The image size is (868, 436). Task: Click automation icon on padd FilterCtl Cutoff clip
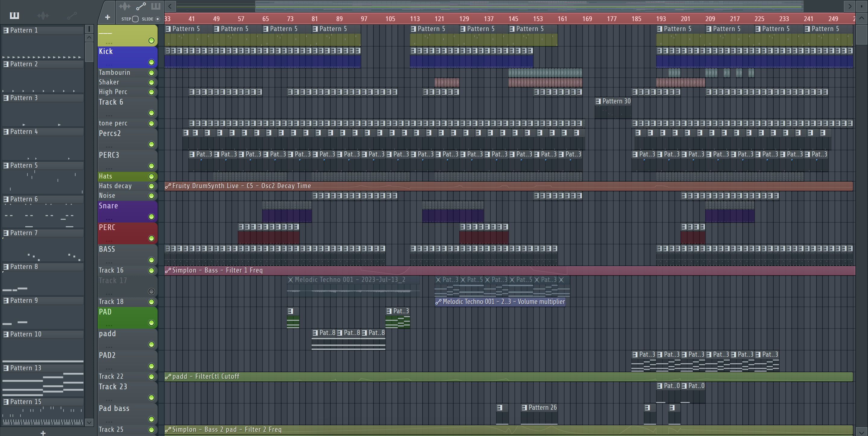pyautogui.click(x=168, y=377)
